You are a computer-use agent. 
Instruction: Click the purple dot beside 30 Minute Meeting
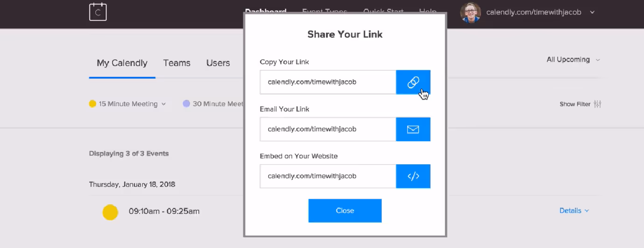click(x=186, y=104)
